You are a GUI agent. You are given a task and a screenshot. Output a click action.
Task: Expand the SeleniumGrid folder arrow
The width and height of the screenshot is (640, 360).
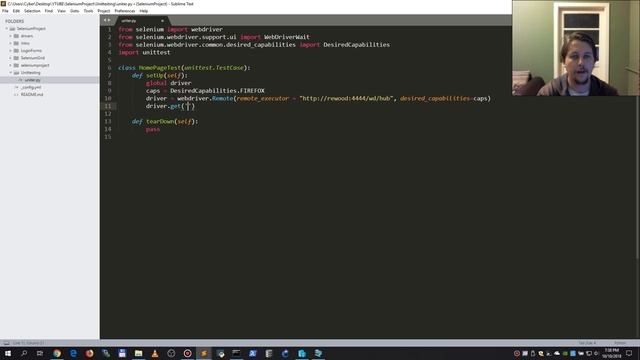tap(11, 58)
